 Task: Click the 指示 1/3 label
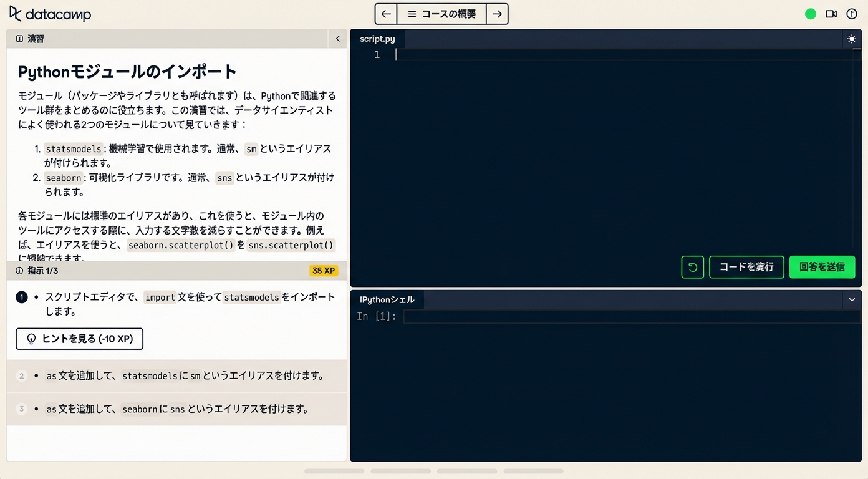pos(42,271)
